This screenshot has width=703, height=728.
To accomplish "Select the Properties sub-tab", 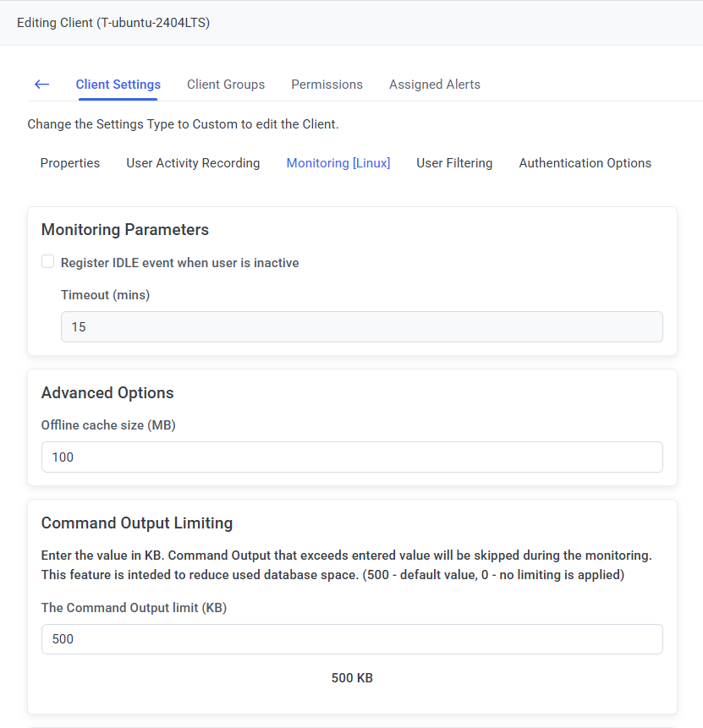I will pos(70,163).
